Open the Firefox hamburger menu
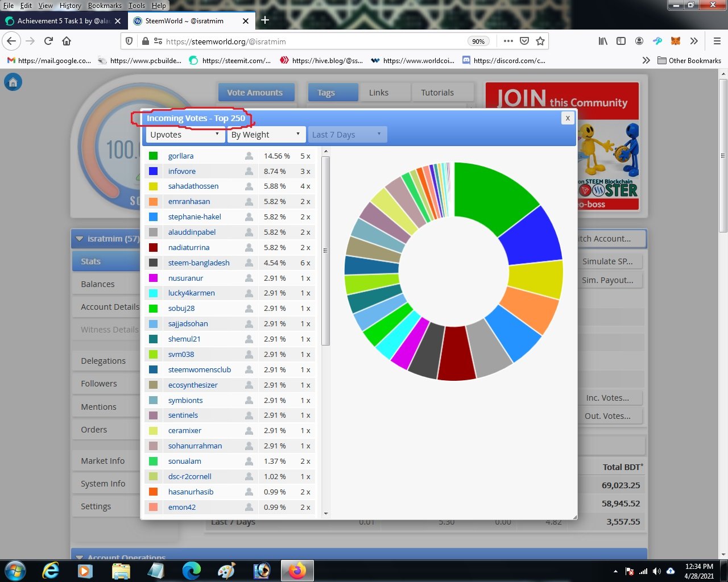 (x=717, y=41)
